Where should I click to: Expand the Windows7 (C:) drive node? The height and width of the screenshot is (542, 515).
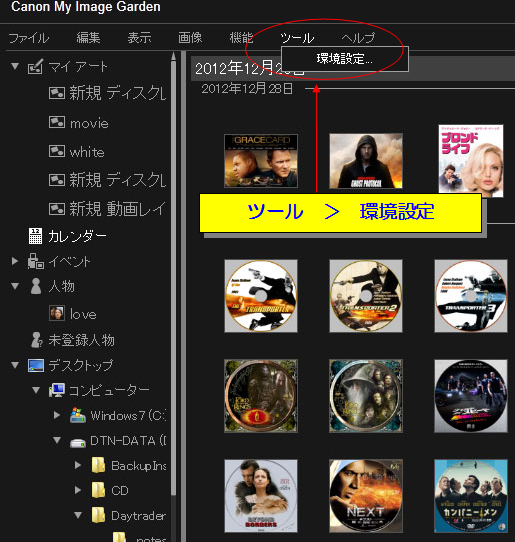(x=57, y=415)
